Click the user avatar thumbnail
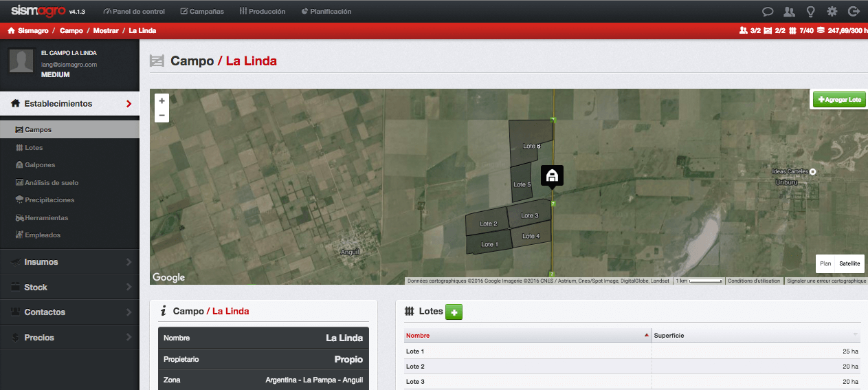 [x=22, y=61]
